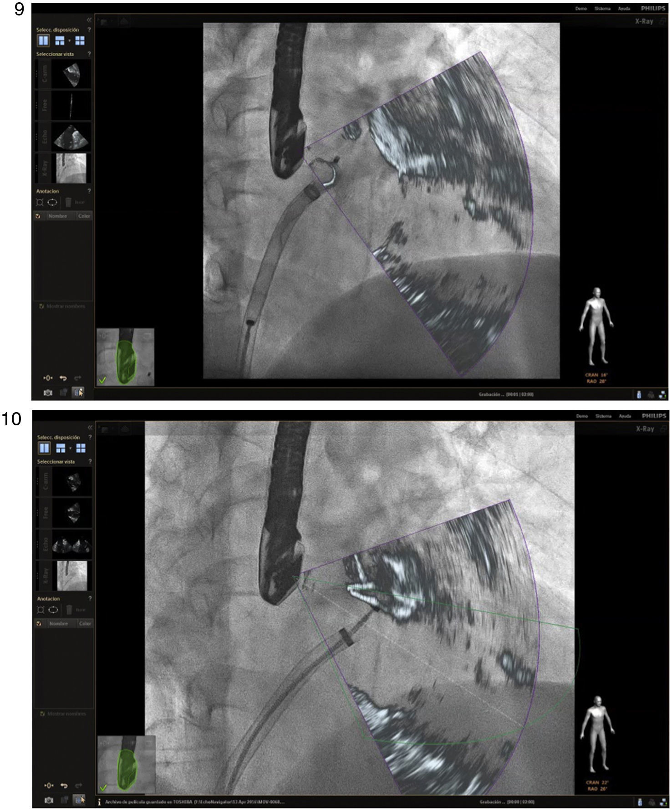672x811 pixels.
Task: Select the marker annotation tool in figure 9
Action: coord(40,202)
